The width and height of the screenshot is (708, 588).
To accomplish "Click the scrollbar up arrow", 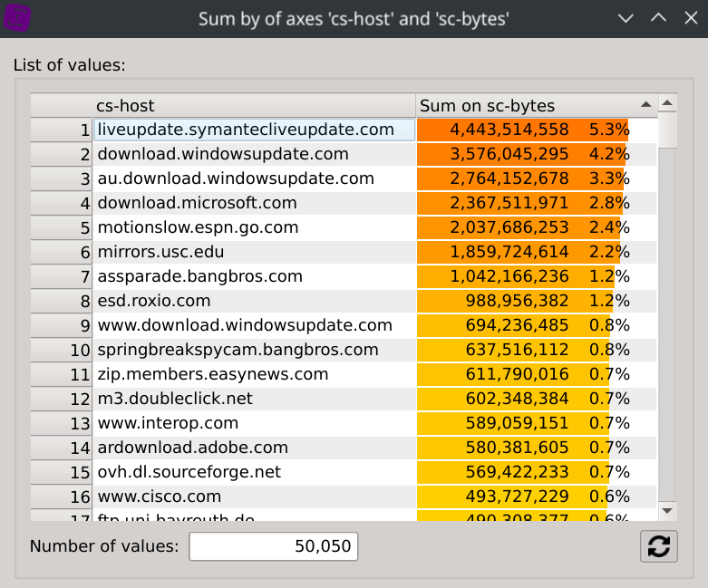I will pyautogui.click(x=667, y=103).
